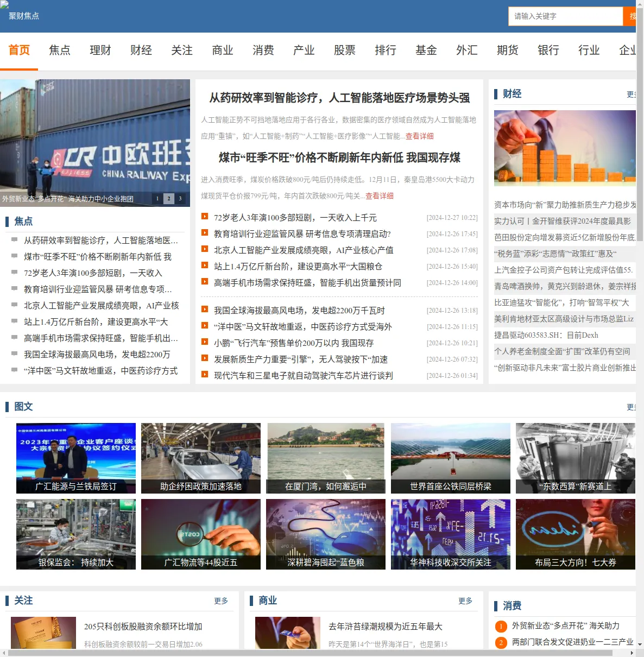Click 更多 in the 图文 section header
This screenshot has width=644, height=657.
pos(631,407)
